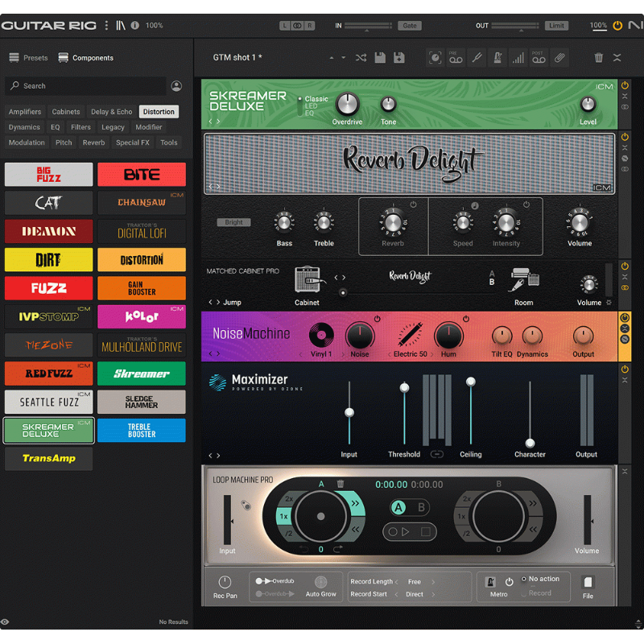Click next arrow for Record Start Direct

tap(433, 594)
